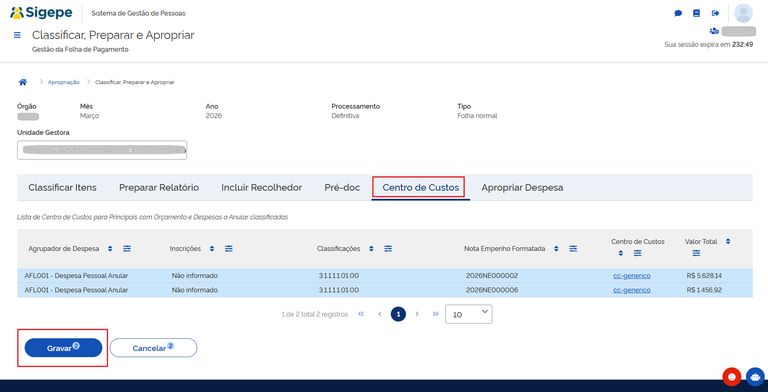Click the R$ 5.628,14 value
768x392 pixels.
pos(704,276)
